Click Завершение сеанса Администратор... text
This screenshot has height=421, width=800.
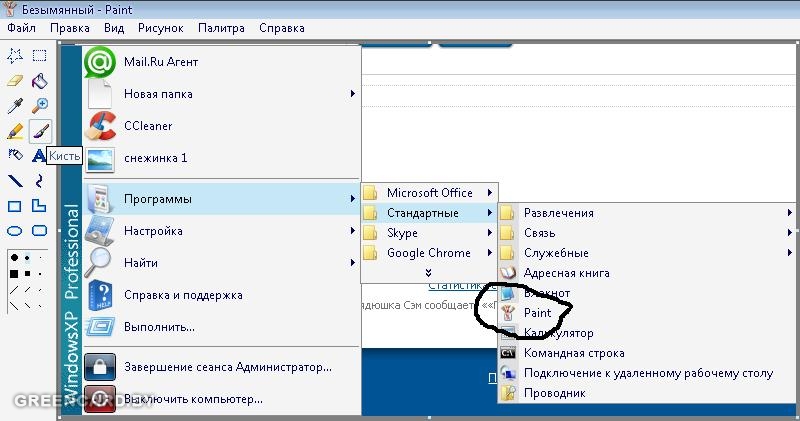(228, 367)
